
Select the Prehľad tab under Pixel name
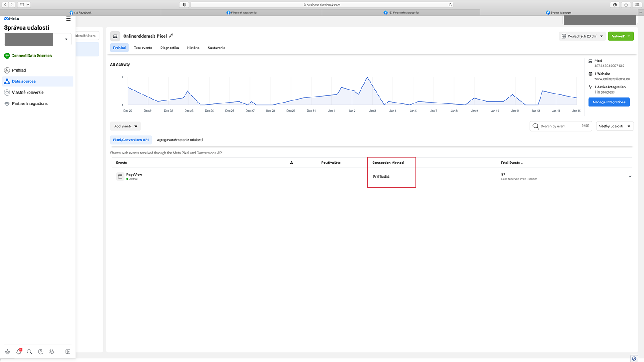tap(119, 48)
